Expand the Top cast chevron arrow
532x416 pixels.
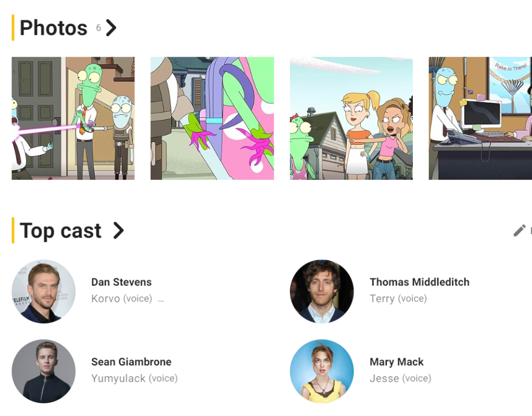[x=119, y=231]
